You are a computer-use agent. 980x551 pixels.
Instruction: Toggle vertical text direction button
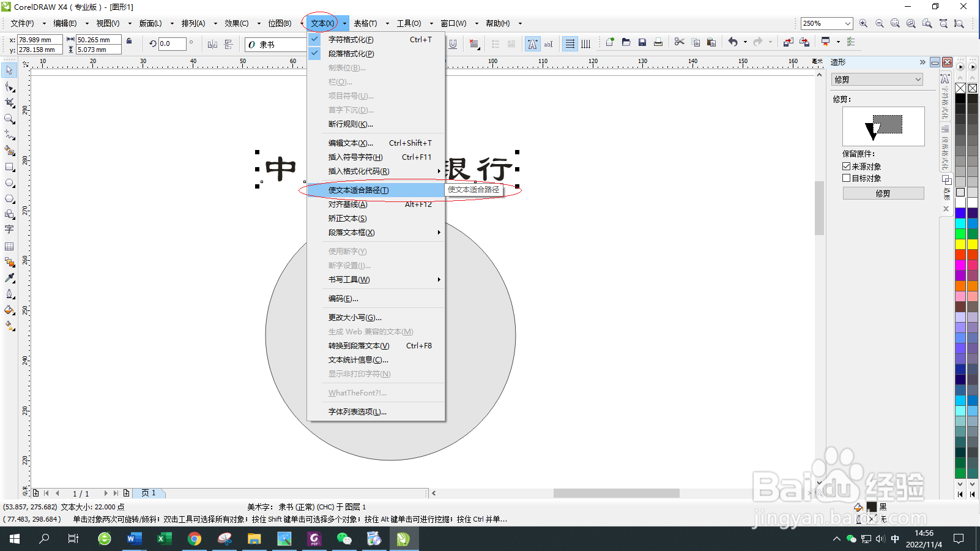pyautogui.click(x=585, y=44)
